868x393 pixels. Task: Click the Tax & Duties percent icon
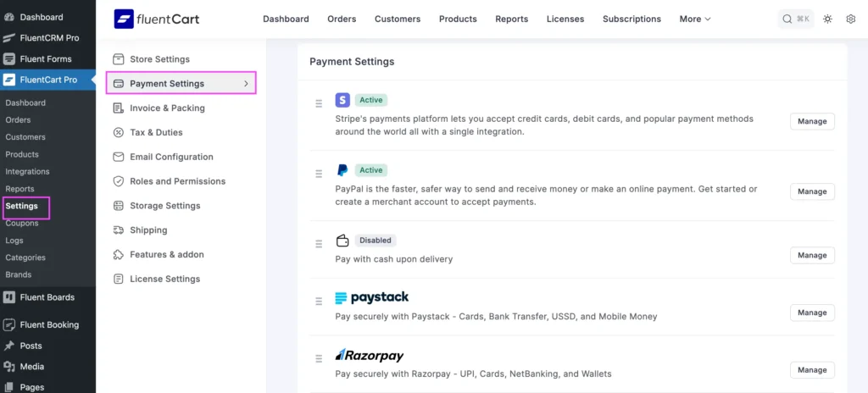[x=118, y=132]
